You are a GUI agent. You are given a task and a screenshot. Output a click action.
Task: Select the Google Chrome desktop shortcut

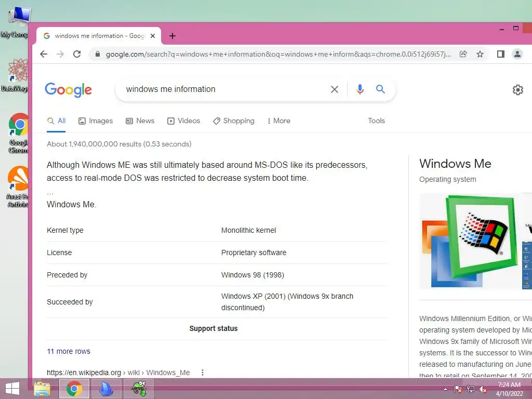pyautogui.click(x=17, y=133)
